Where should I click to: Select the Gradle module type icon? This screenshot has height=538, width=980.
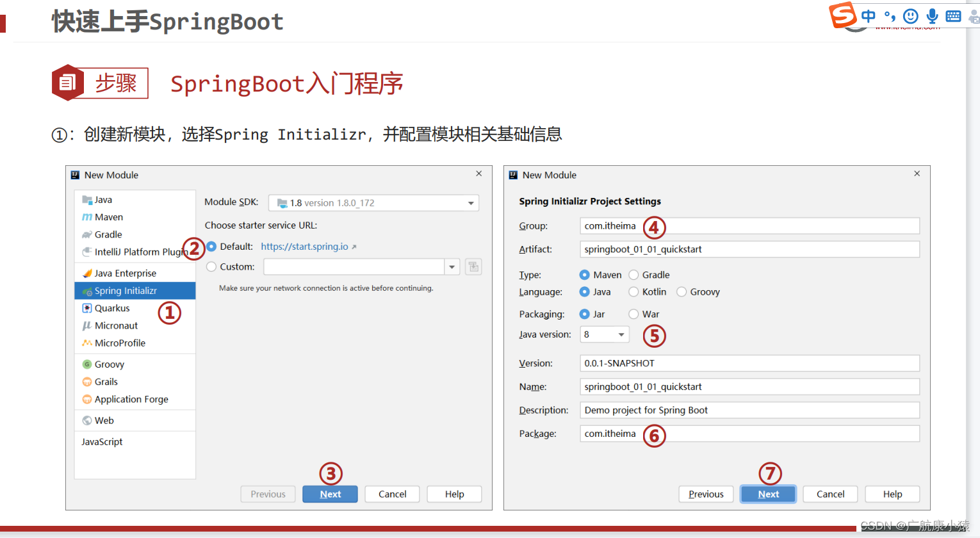(x=86, y=234)
